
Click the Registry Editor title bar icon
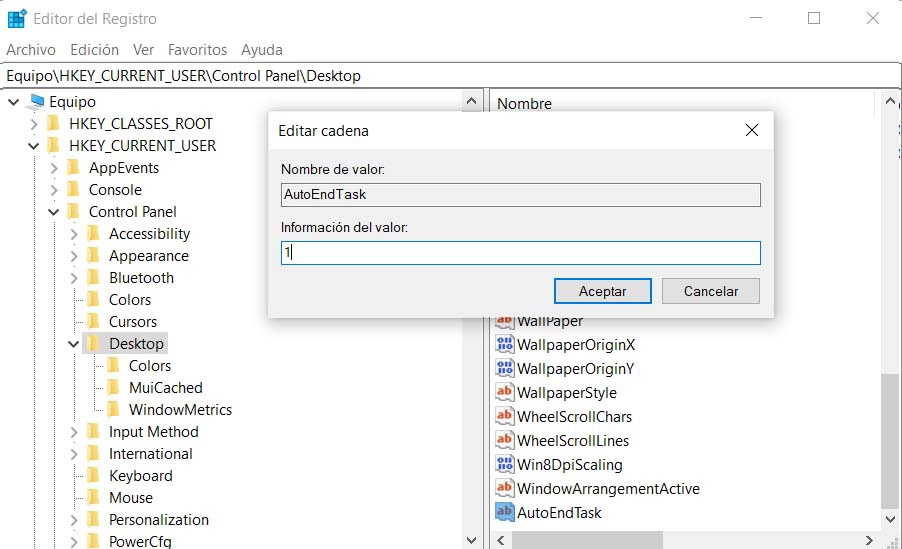(x=17, y=19)
